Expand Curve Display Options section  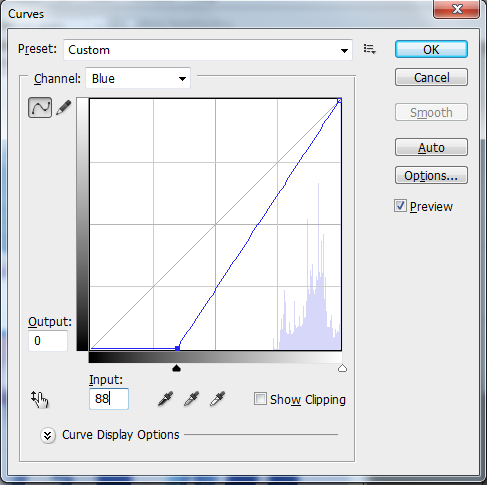47,435
